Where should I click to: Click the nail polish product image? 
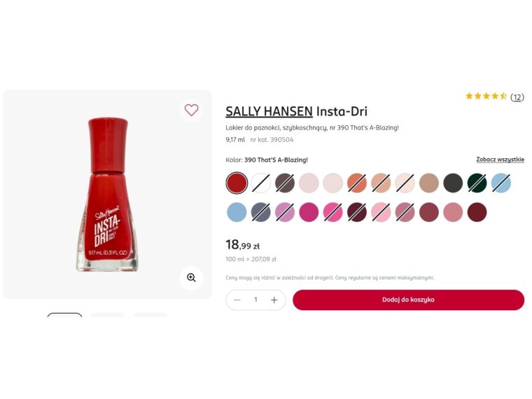pos(107,195)
